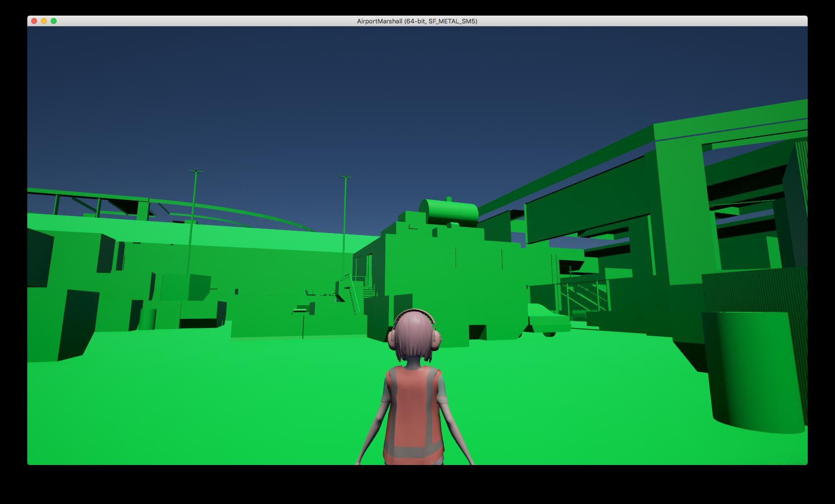Maximize the AirportMarshall window with green button
The height and width of the screenshot is (504, 835).
(x=54, y=21)
